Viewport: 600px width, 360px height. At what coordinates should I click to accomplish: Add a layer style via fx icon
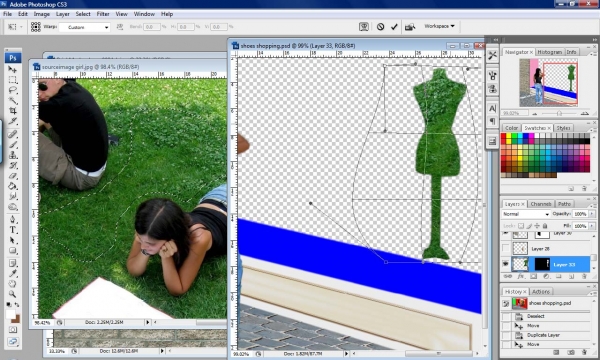pyautogui.click(x=521, y=276)
